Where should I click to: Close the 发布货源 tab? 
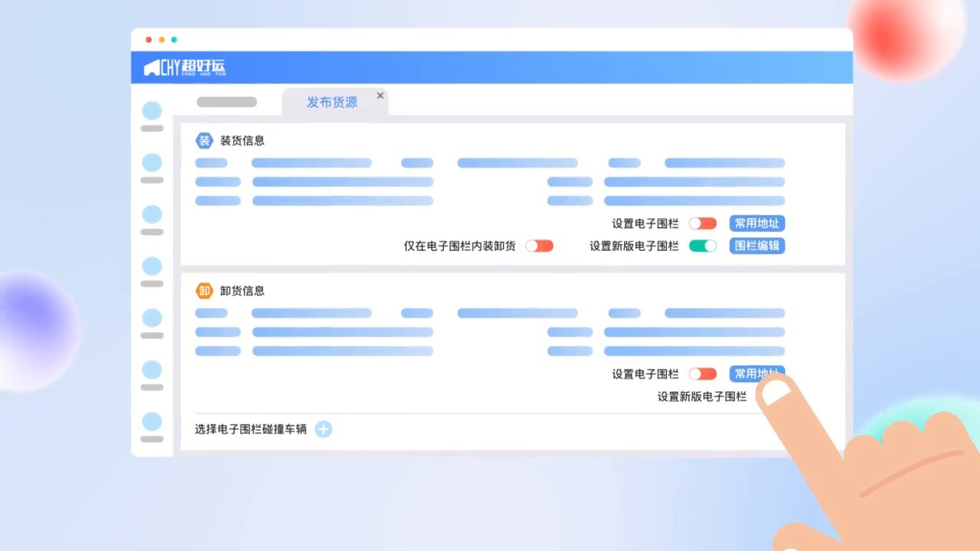click(380, 96)
